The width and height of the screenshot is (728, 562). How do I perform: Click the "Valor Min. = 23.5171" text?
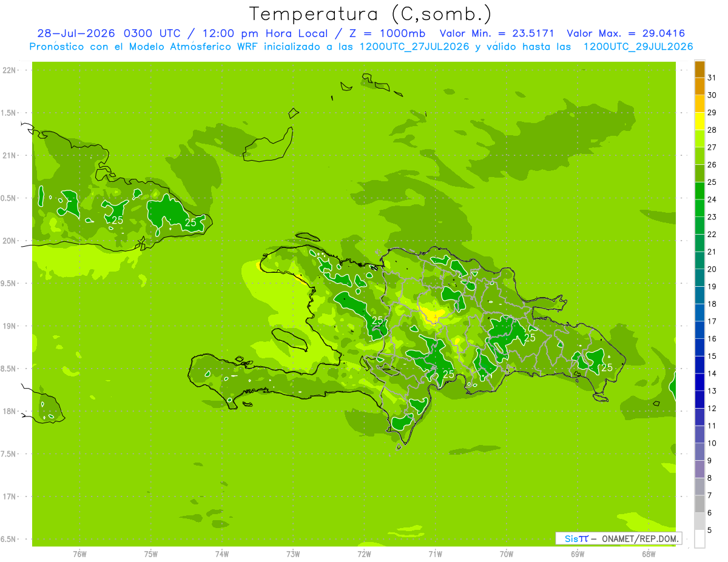497,33
